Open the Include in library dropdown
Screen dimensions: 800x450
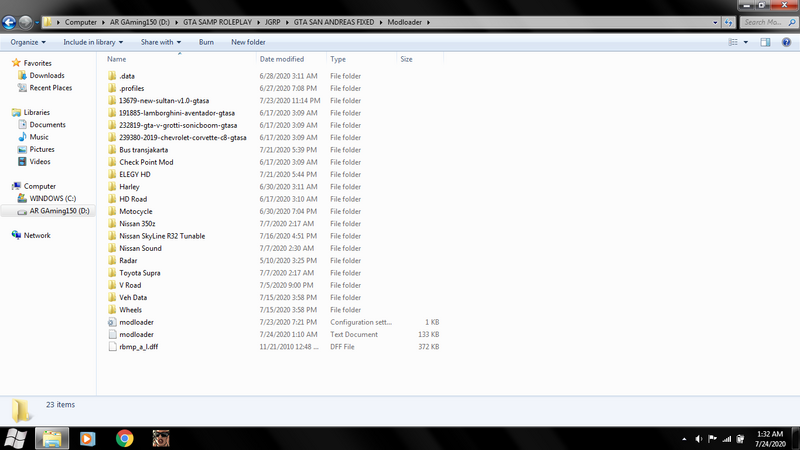pos(93,42)
